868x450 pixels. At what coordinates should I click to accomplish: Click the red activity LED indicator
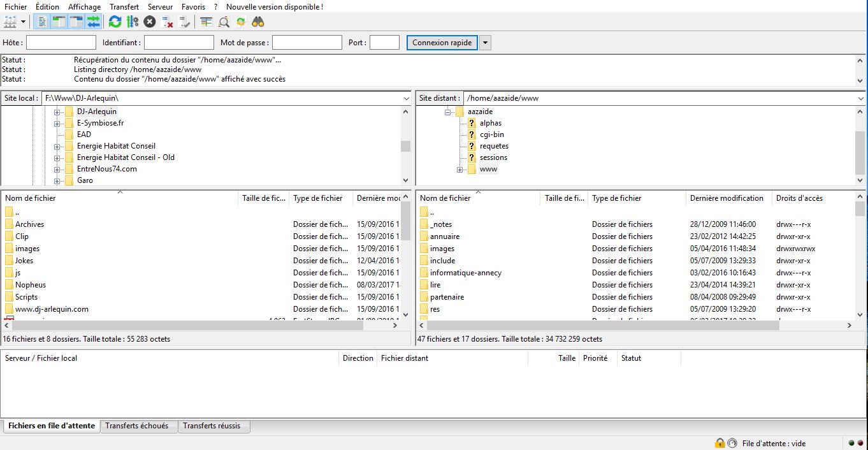[859, 444]
